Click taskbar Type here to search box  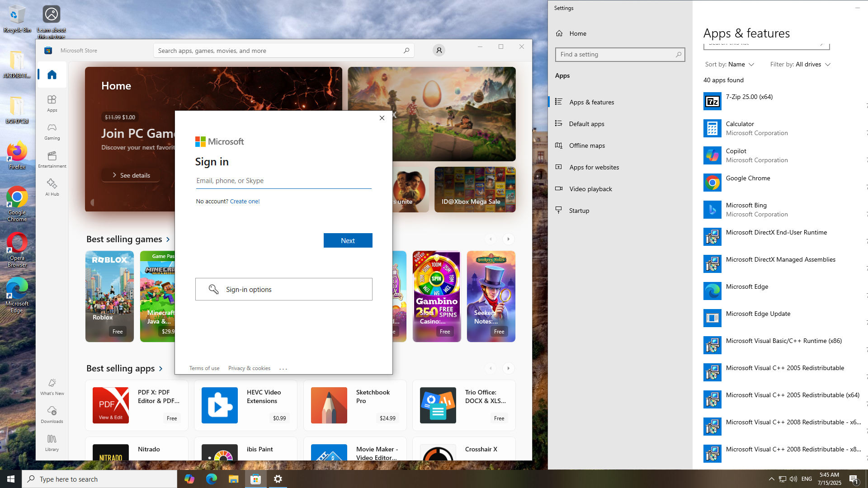99,479
